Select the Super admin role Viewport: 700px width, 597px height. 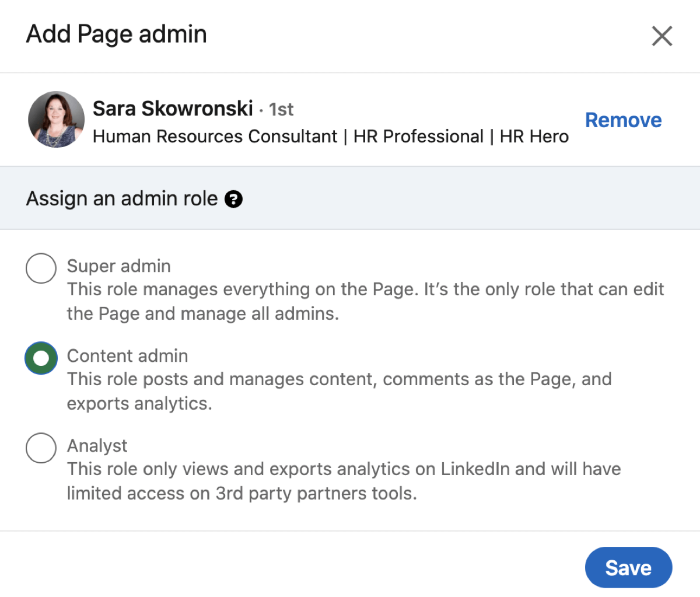coord(41,268)
